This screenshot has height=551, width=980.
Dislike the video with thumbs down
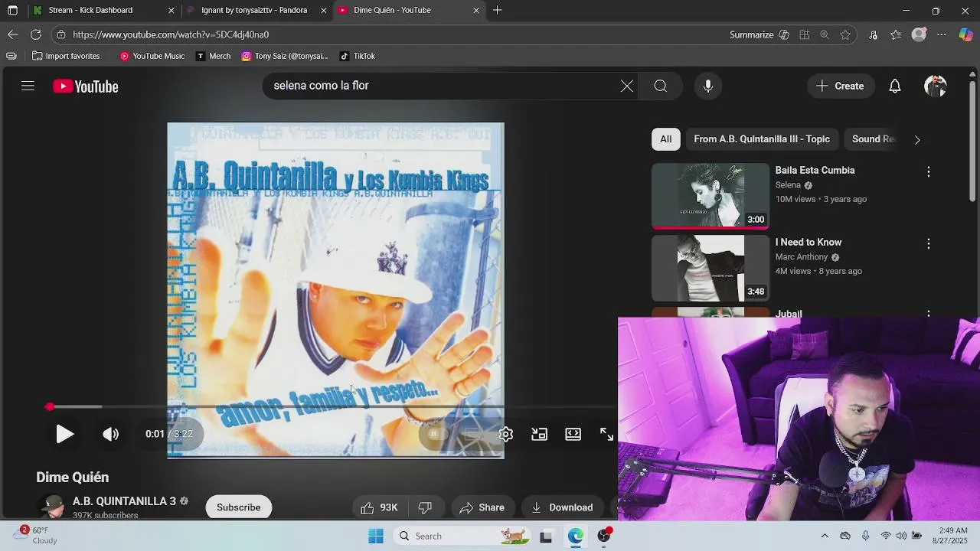(426, 507)
